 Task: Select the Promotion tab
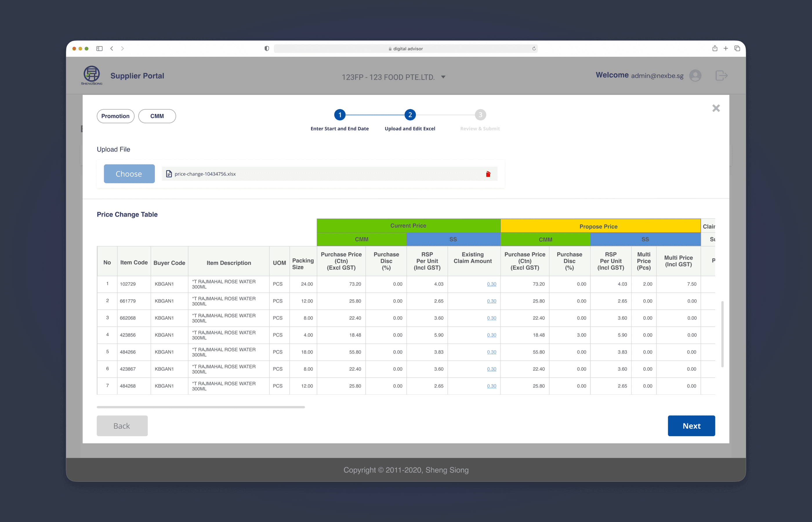(115, 116)
